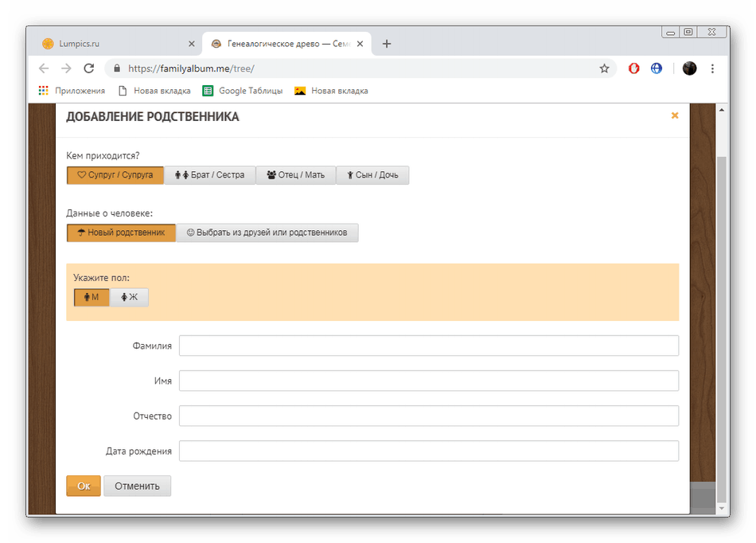Open Chrome three-dot menu
The height and width of the screenshot is (543, 756).
point(712,68)
